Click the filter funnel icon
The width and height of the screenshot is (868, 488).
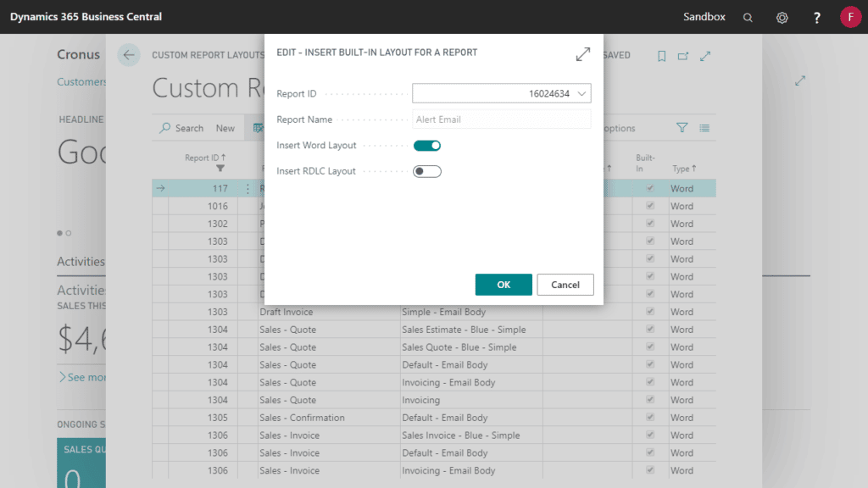682,127
